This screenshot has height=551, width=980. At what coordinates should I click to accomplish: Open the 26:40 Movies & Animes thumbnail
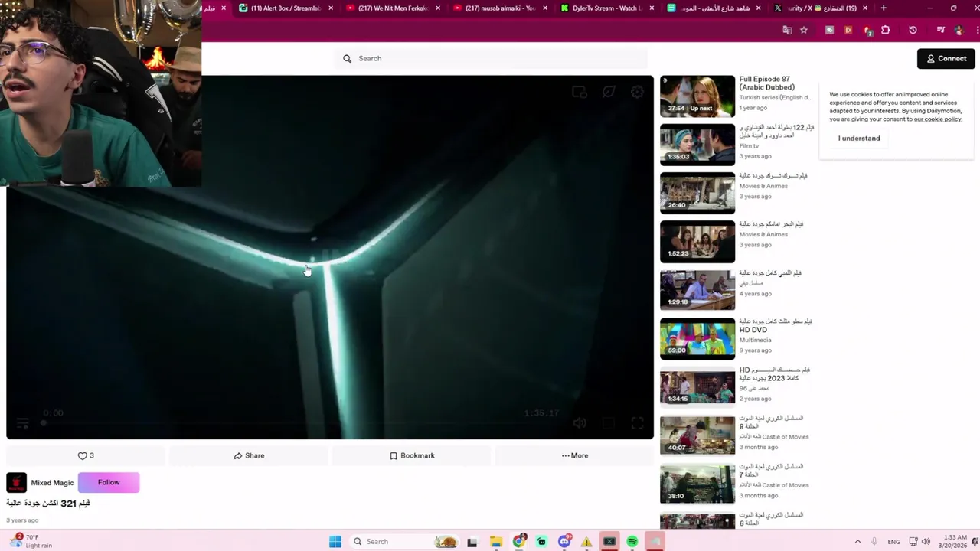coord(697,193)
